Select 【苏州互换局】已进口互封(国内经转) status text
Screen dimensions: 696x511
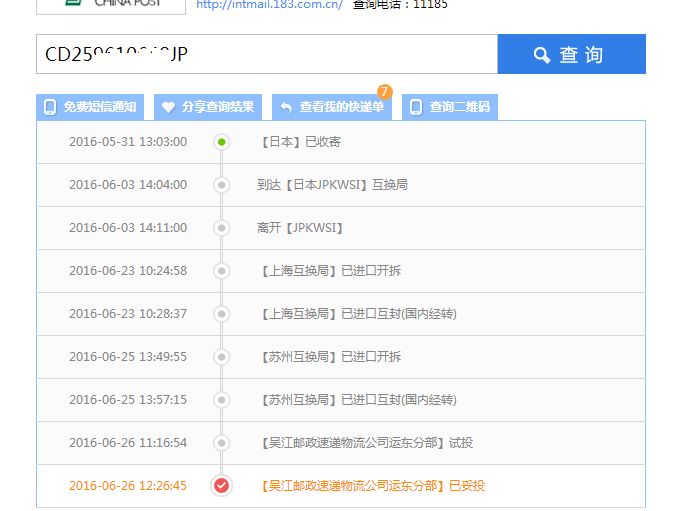(x=357, y=400)
